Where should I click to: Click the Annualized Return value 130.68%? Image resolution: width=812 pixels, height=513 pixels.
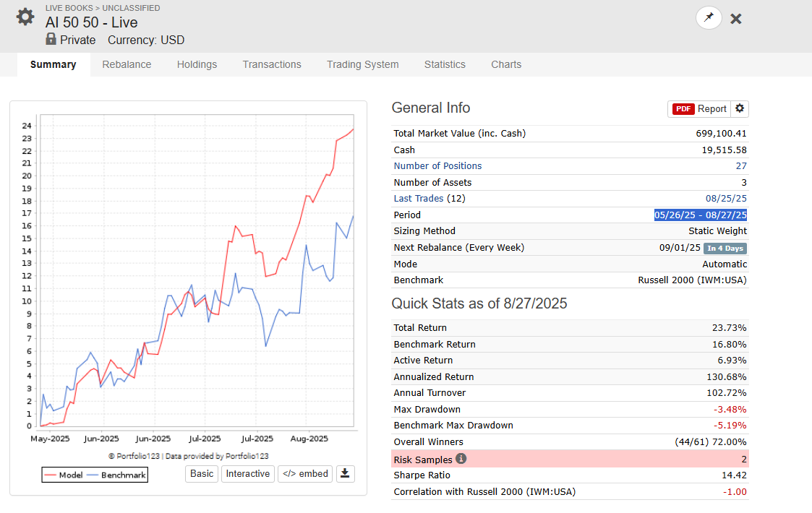pos(727,377)
